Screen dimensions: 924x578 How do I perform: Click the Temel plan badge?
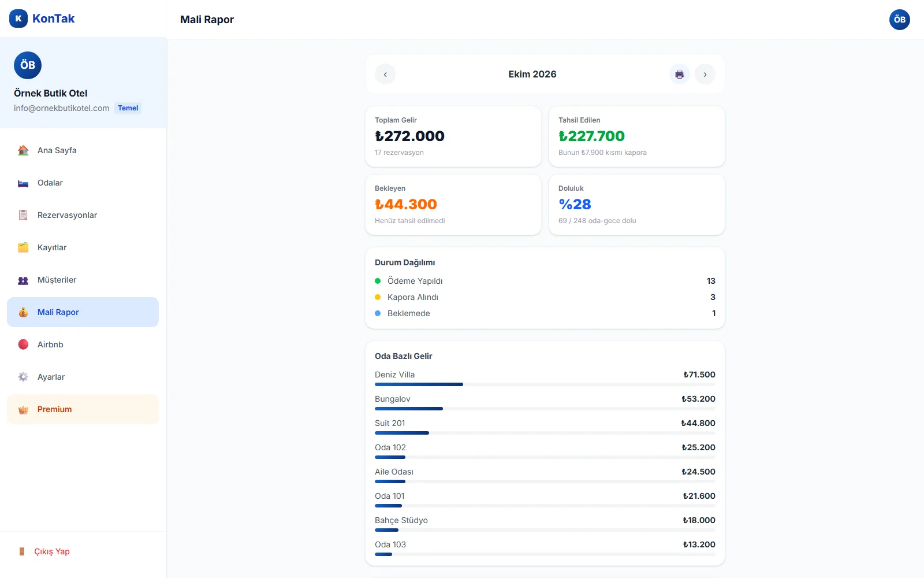[x=128, y=108]
